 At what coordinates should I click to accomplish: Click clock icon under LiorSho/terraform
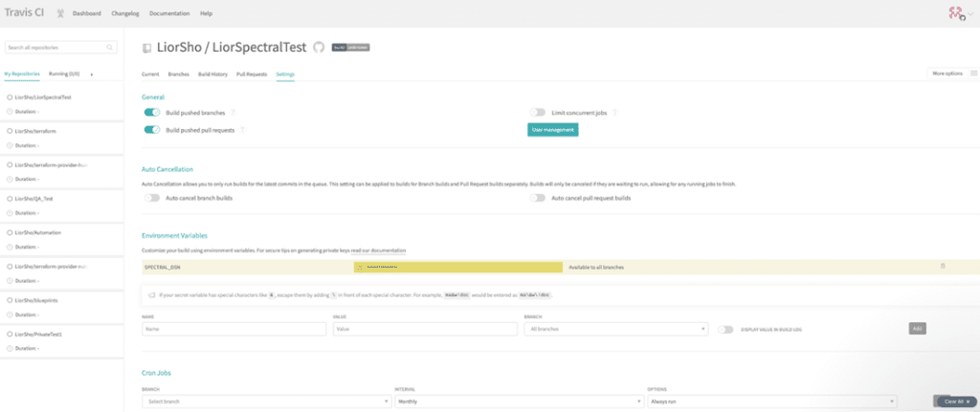(x=10, y=145)
